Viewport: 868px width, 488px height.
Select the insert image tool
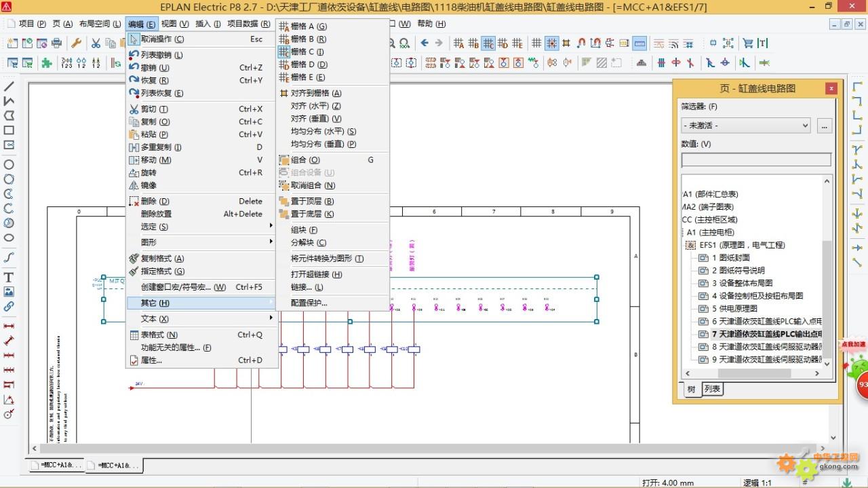coord(9,292)
